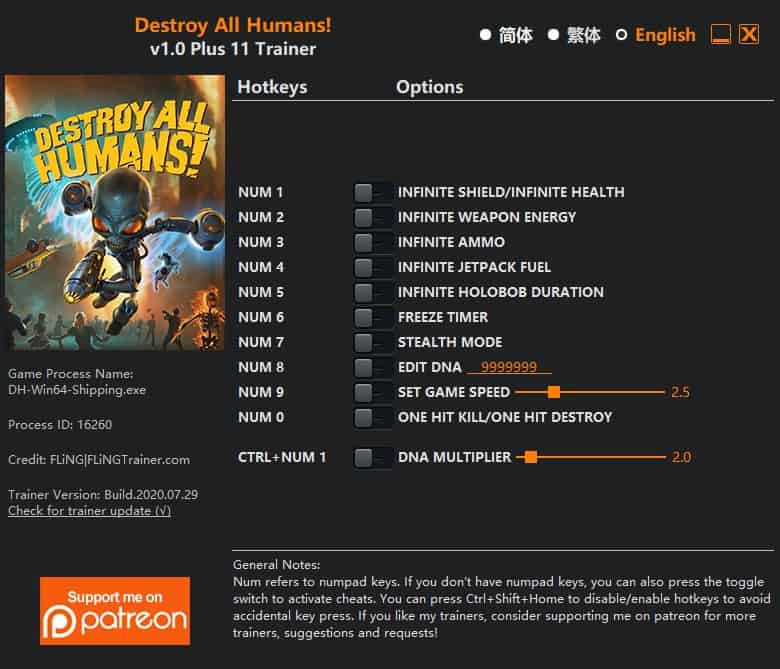Click the FREEZE TIMER option label
The width and height of the screenshot is (780, 669).
443,317
